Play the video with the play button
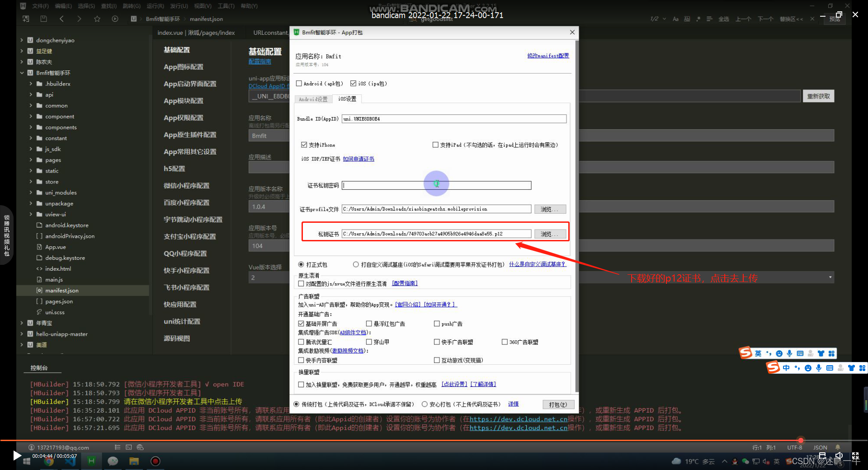 coord(17,456)
